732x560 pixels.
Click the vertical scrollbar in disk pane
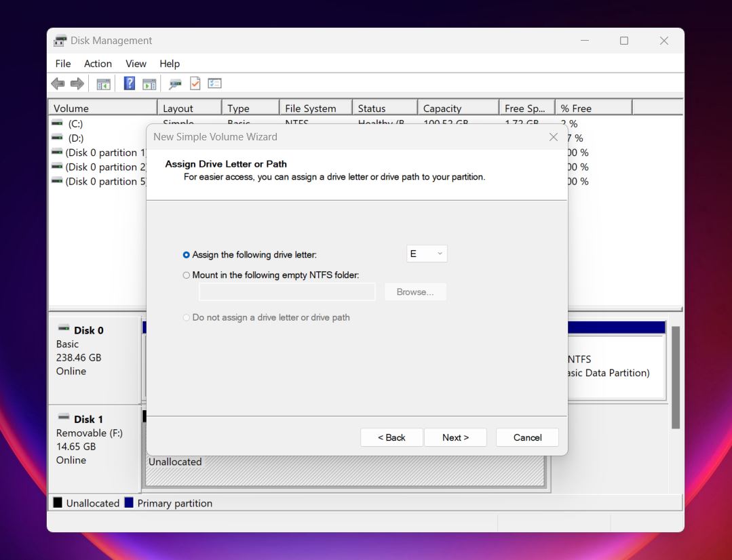coord(676,377)
